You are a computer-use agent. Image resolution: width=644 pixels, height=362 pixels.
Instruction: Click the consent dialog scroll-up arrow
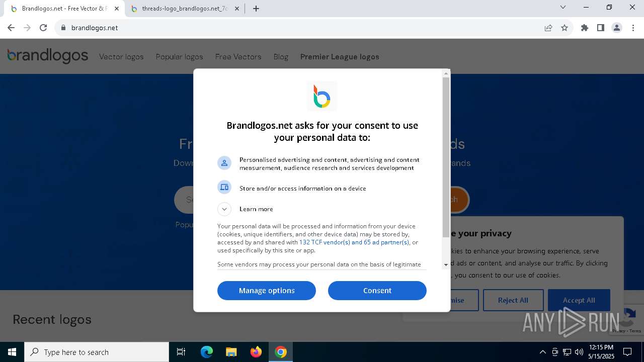(446, 73)
